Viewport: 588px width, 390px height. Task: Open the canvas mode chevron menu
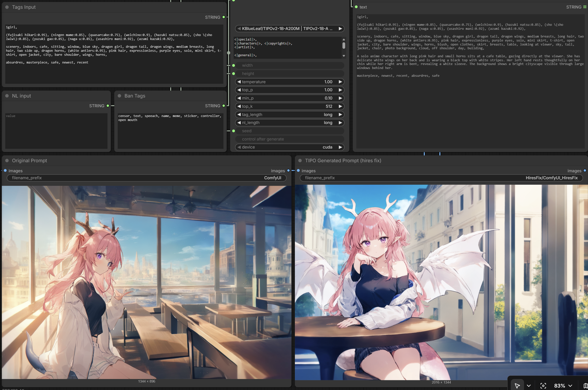tap(529, 385)
